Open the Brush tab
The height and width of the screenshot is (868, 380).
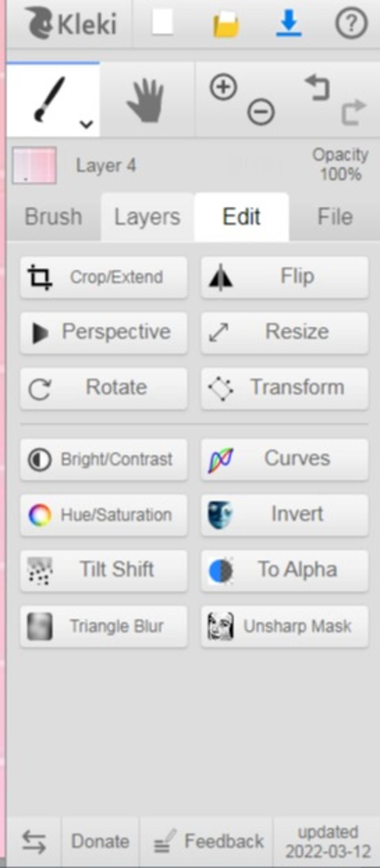pos(53,217)
